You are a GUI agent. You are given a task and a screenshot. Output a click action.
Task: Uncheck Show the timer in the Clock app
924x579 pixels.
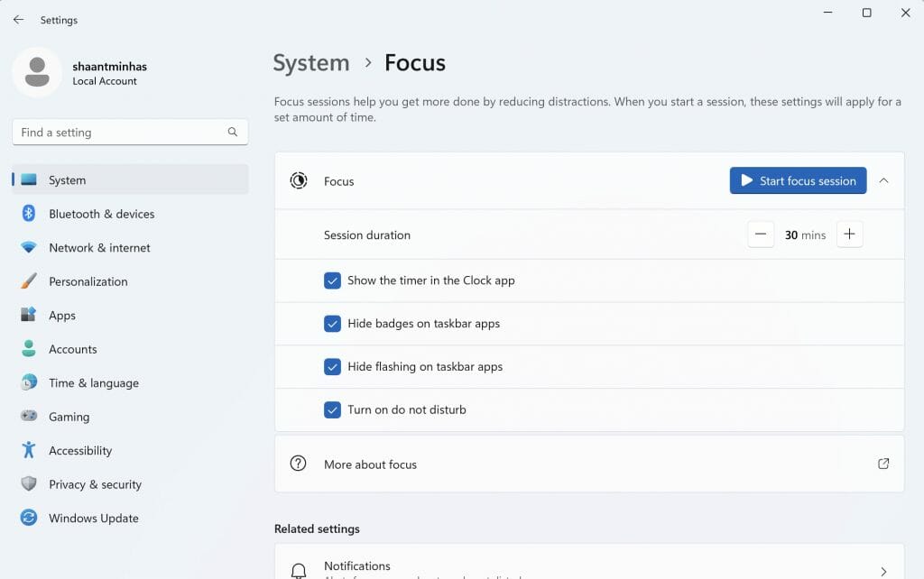click(x=333, y=280)
